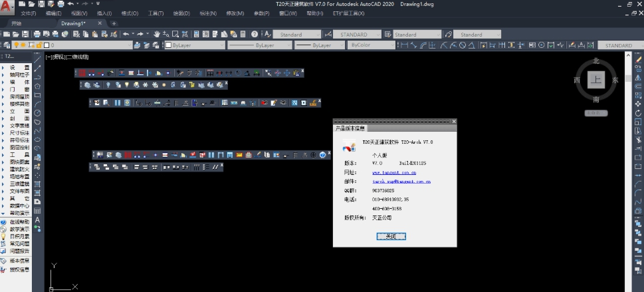The height and width of the screenshot is (292, 644).
Task: Open the 编辑(E) menu
Action: click(54, 13)
